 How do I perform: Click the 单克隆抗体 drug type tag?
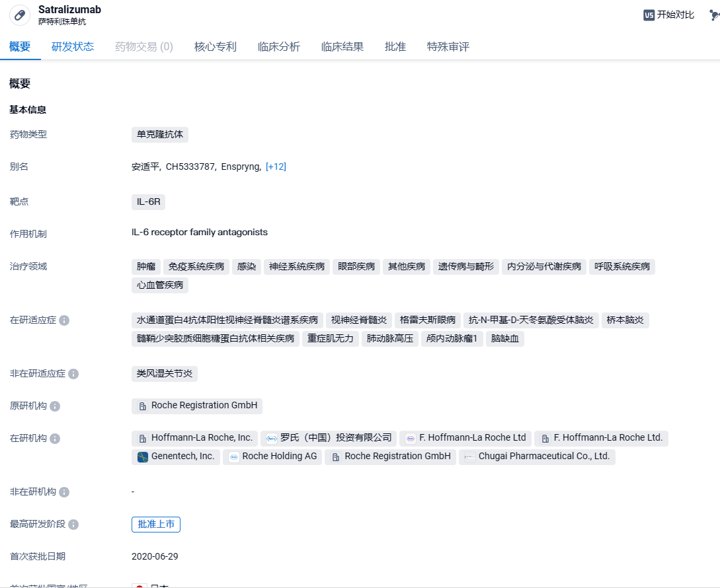(160, 135)
